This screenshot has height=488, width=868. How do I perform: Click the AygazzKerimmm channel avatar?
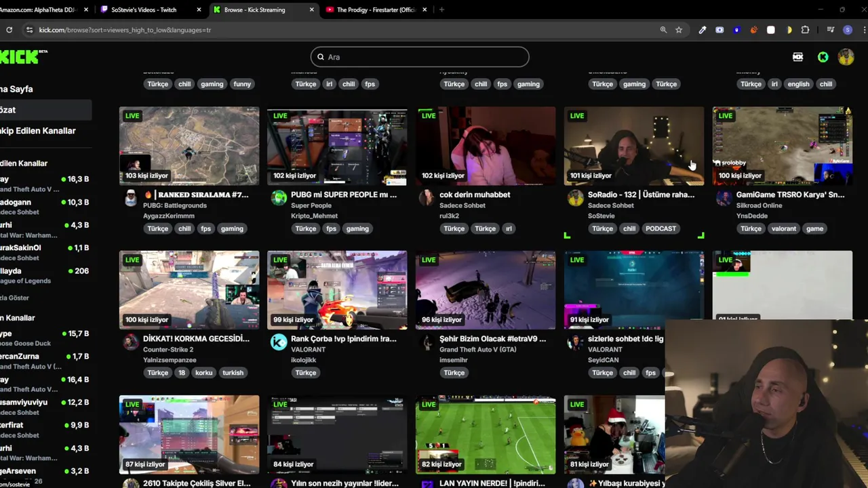pos(130,198)
